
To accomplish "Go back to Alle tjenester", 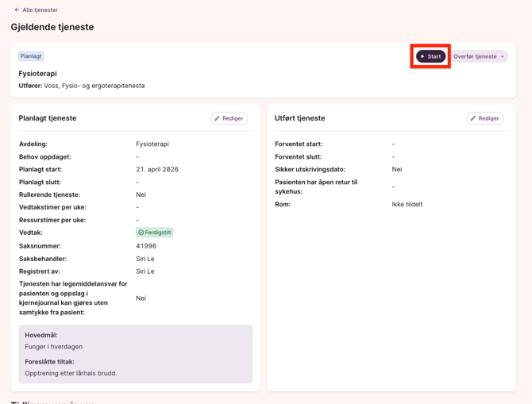I will tap(40, 10).
